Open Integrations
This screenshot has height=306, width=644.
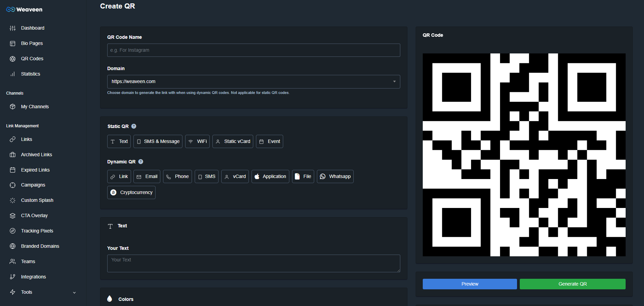[33, 277]
